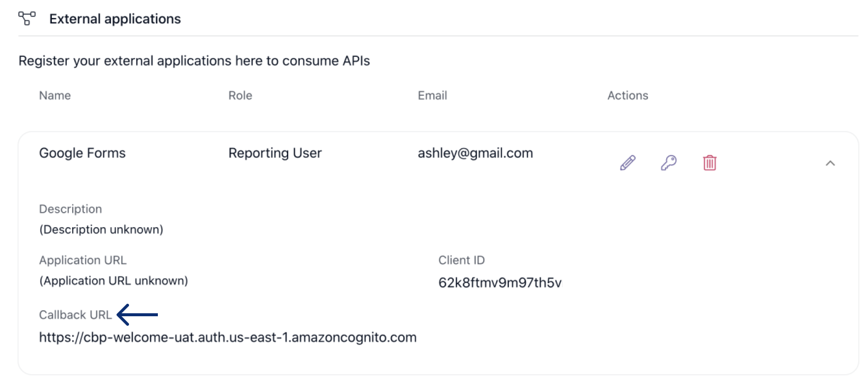Click the Callback URL label

coord(75,315)
